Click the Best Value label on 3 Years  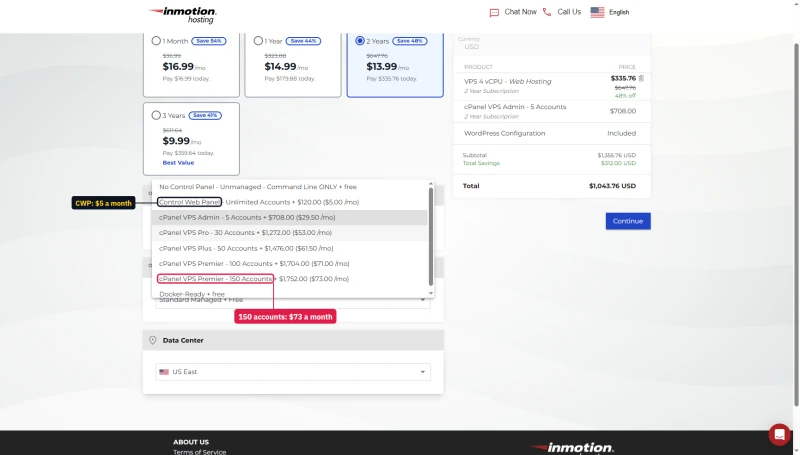[178, 163]
